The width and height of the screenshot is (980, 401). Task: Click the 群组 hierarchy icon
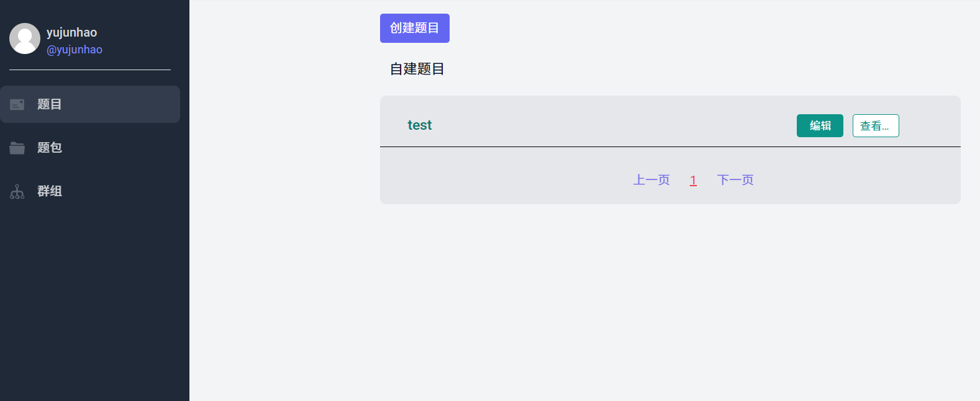point(17,192)
